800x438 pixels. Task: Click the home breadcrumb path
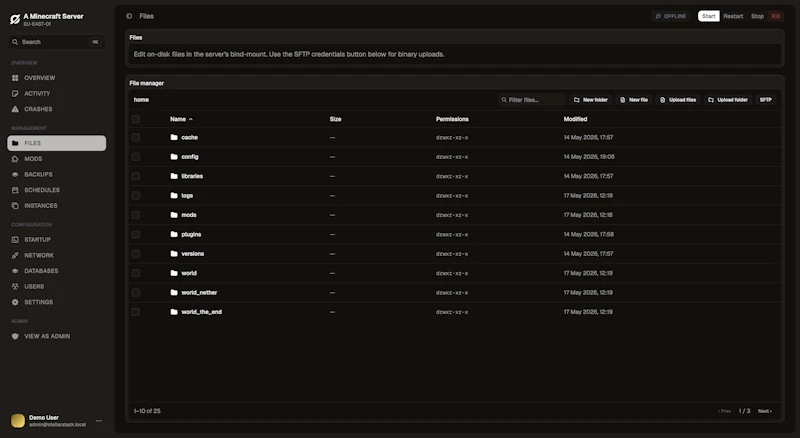tap(141, 100)
